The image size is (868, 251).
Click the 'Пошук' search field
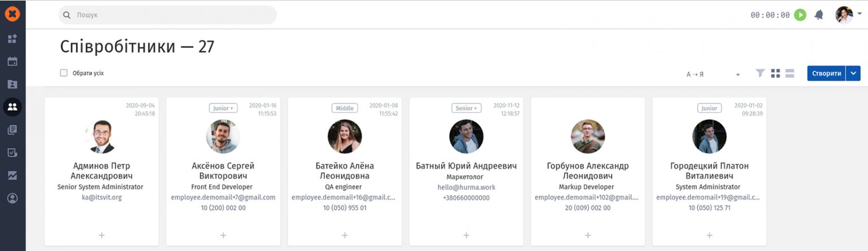click(168, 15)
